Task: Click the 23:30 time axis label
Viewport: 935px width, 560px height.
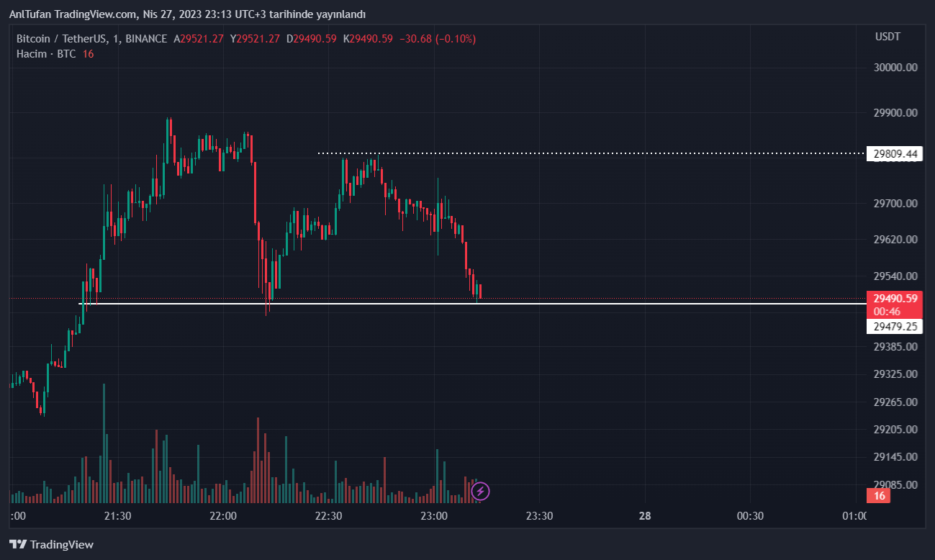Action: coord(539,516)
